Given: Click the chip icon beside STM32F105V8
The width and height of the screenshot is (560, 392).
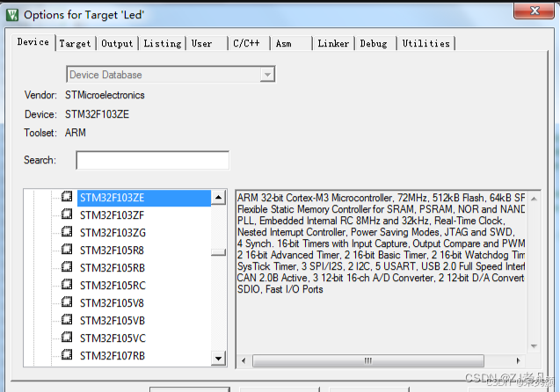Looking at the screenshot, I should [x=67, y=302].
